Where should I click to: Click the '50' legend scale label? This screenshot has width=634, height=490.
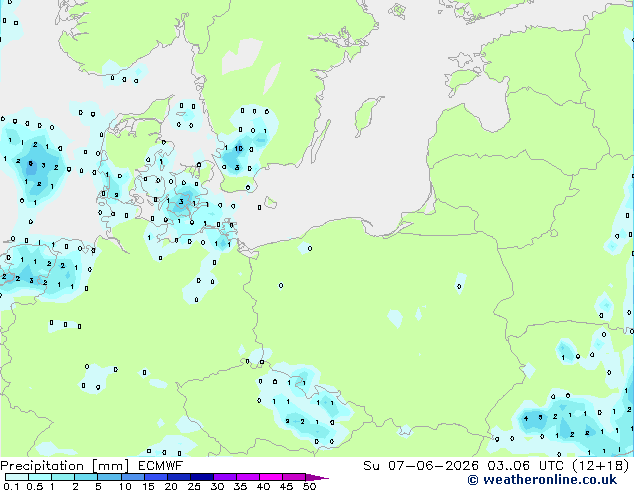coord(309,486)
